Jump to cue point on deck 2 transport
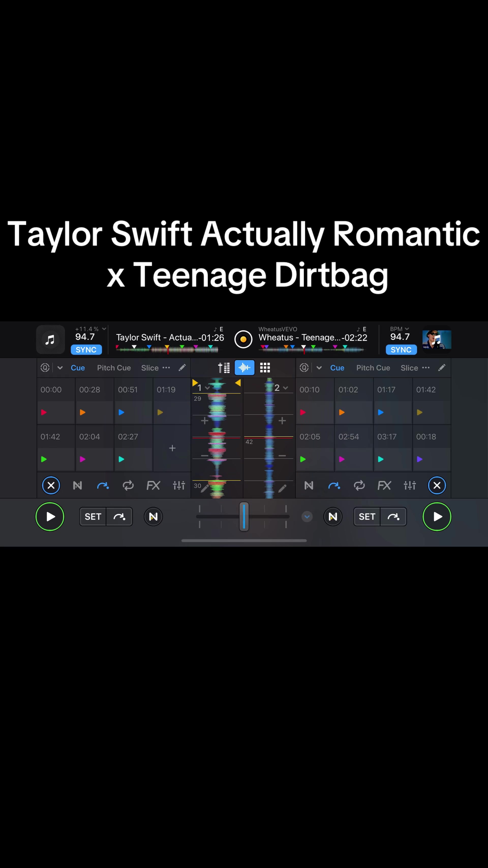The image size is (488, 868). tap(393, 517)
